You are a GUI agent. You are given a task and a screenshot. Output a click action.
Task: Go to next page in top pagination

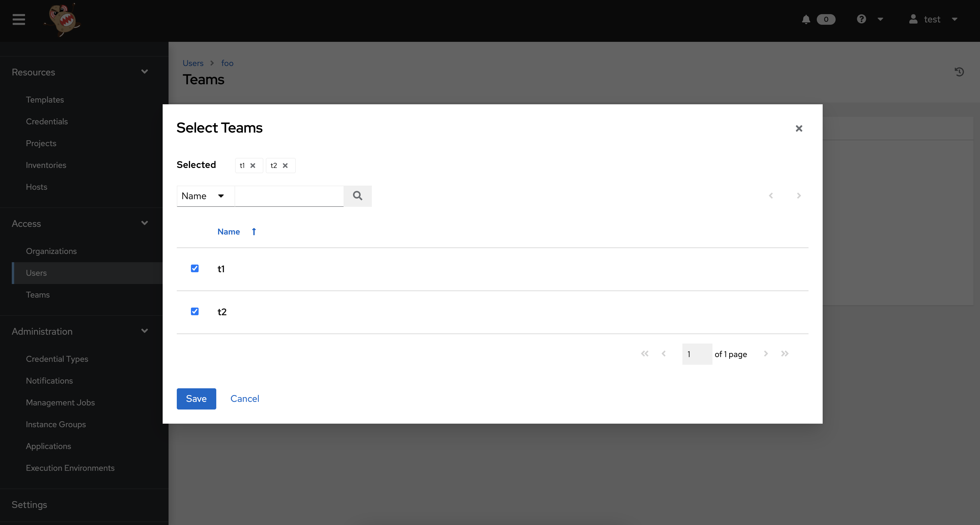(x=799, y=196)
